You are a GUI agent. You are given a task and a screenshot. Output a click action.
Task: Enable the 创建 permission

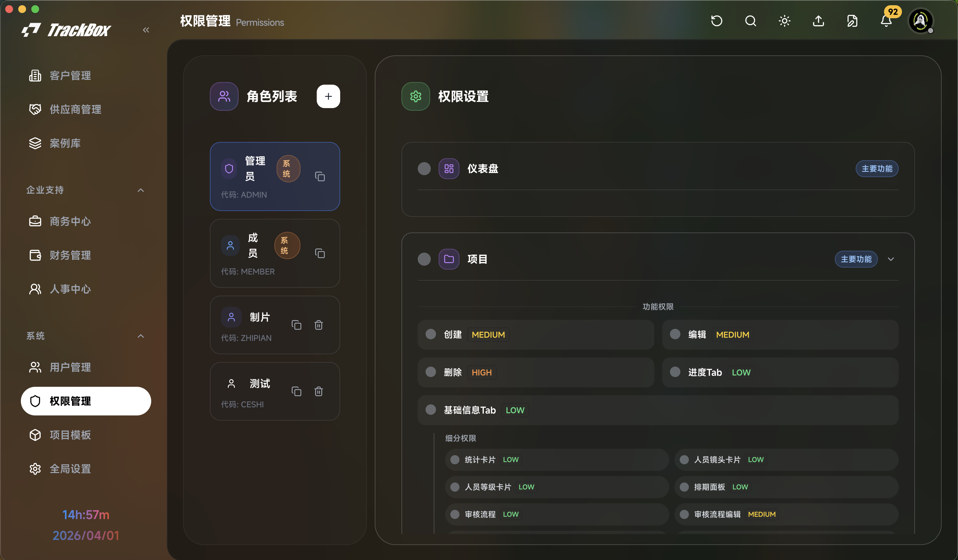pos(430,334)
